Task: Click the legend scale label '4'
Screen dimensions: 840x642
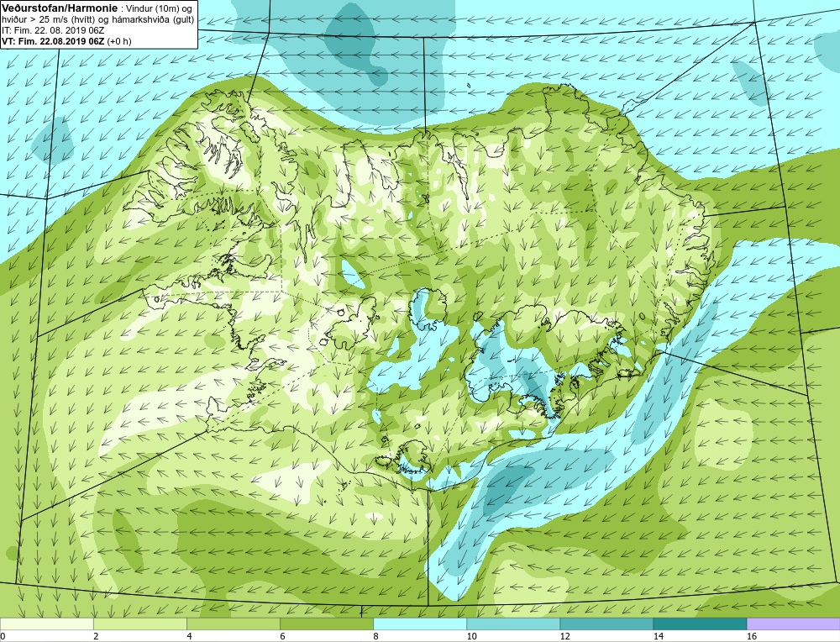Action: point(189,636)
